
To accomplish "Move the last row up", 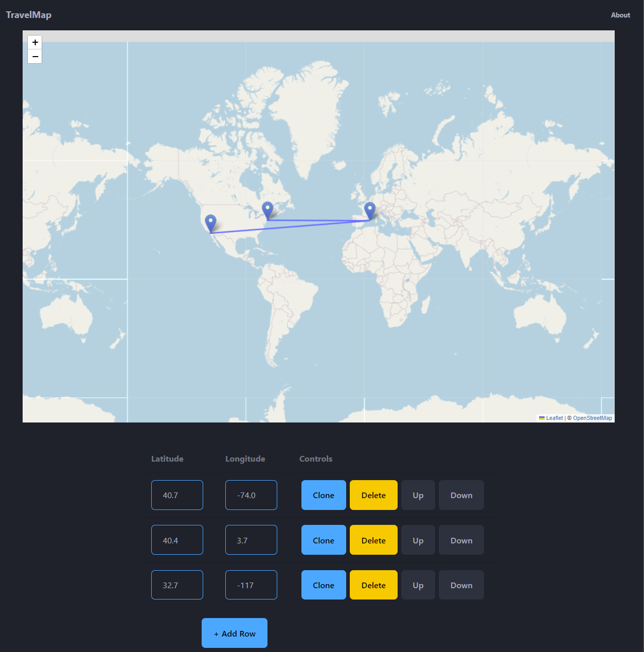I will [x=418, y=585].
